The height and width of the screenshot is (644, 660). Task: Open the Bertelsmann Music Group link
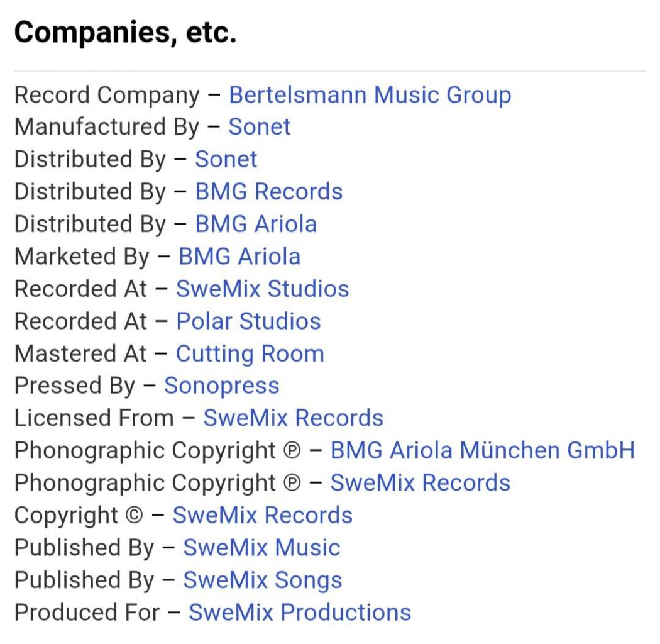pos(370,95)
